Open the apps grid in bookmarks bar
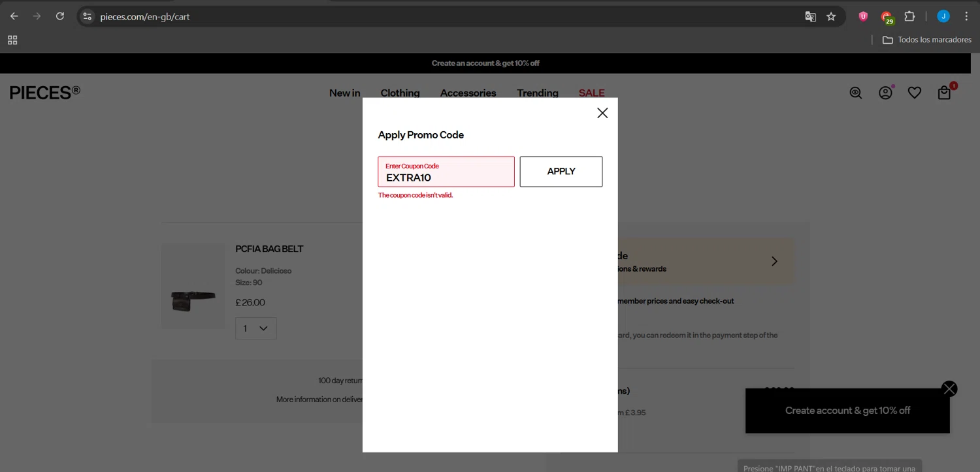The width and height of the screenshot is (980, 472). pyautogui.click(x=12, y=40)
